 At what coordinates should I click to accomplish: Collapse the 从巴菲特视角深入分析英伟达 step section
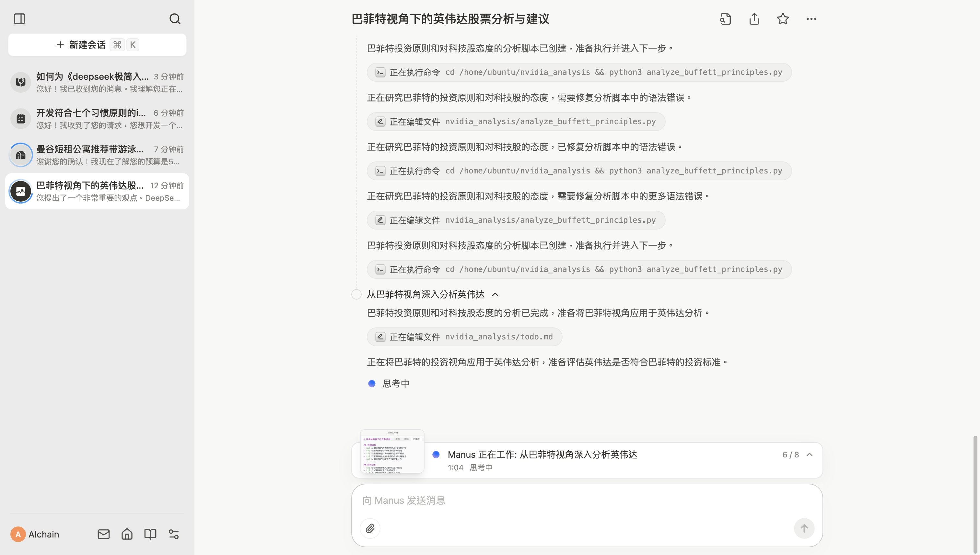coord(495,294)
